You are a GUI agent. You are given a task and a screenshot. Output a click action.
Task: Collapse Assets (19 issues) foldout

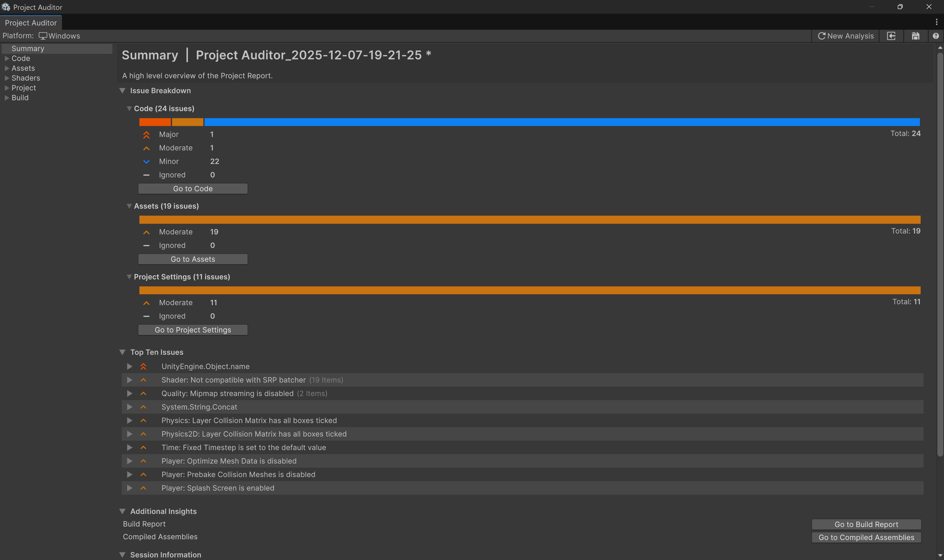pos(129,206)
